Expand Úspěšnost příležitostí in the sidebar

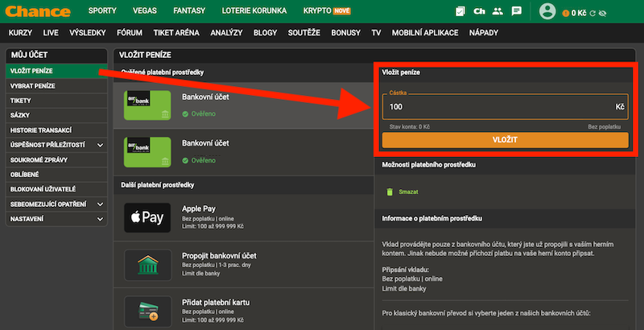(100, 145)
